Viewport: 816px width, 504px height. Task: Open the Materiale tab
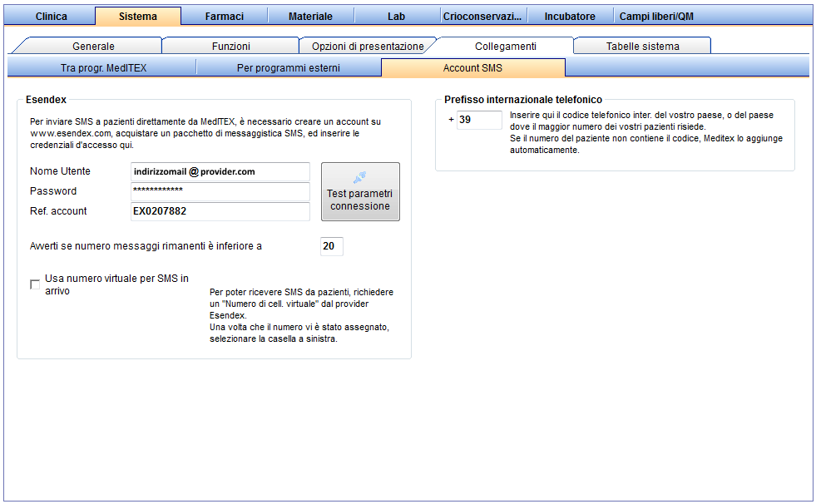pyautogui.click(x=311, y=16)
